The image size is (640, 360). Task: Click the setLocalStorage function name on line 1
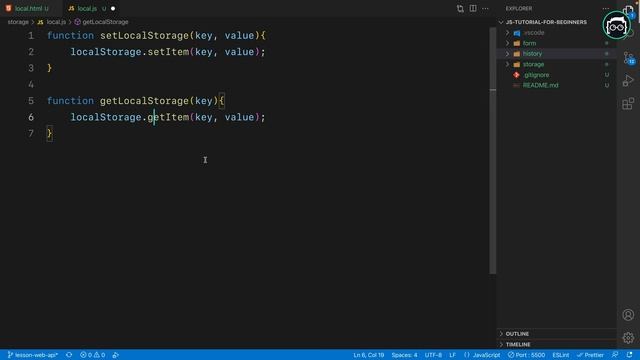tap(144, 36)
